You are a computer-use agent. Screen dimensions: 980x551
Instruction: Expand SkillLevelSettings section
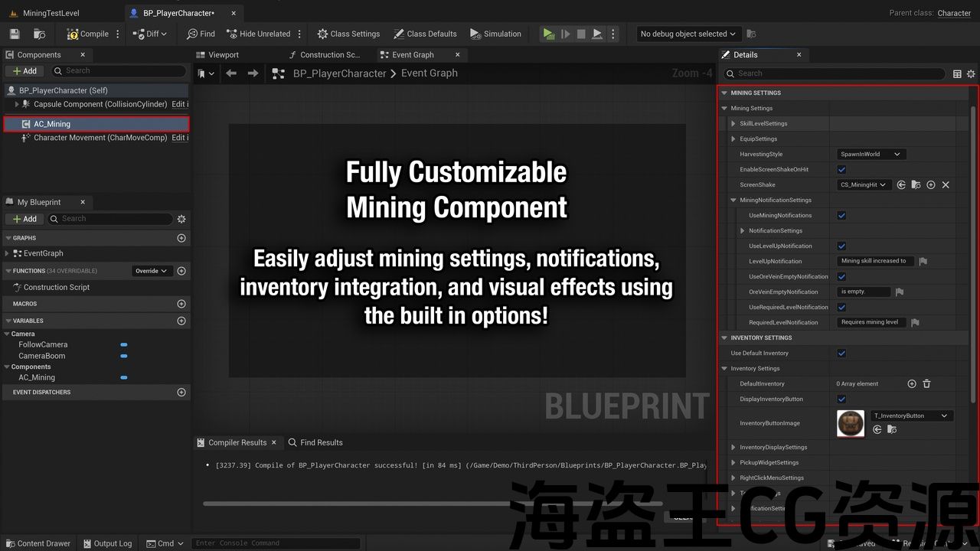click(x=733, y=124)
